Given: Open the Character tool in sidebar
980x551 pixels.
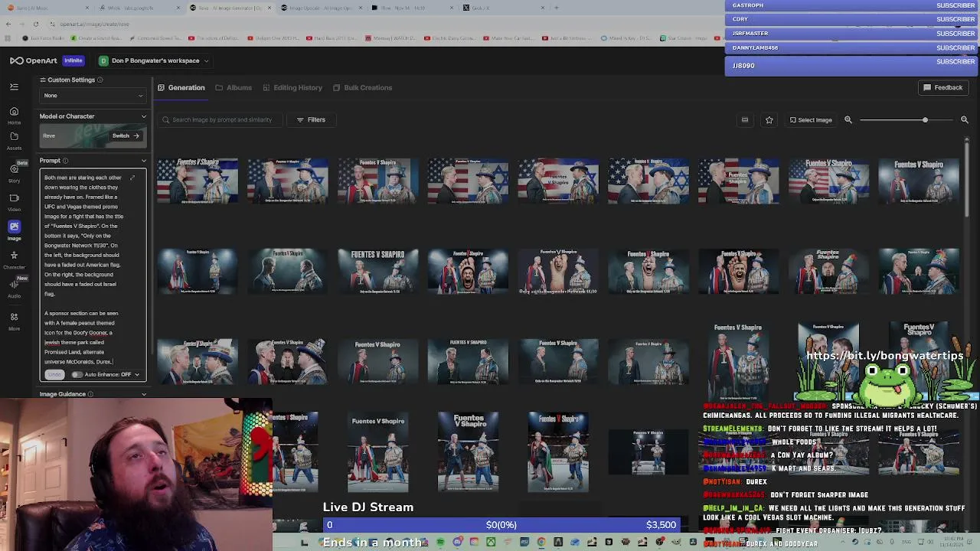Looking at the screenshot, I should [x=14, y=259].
